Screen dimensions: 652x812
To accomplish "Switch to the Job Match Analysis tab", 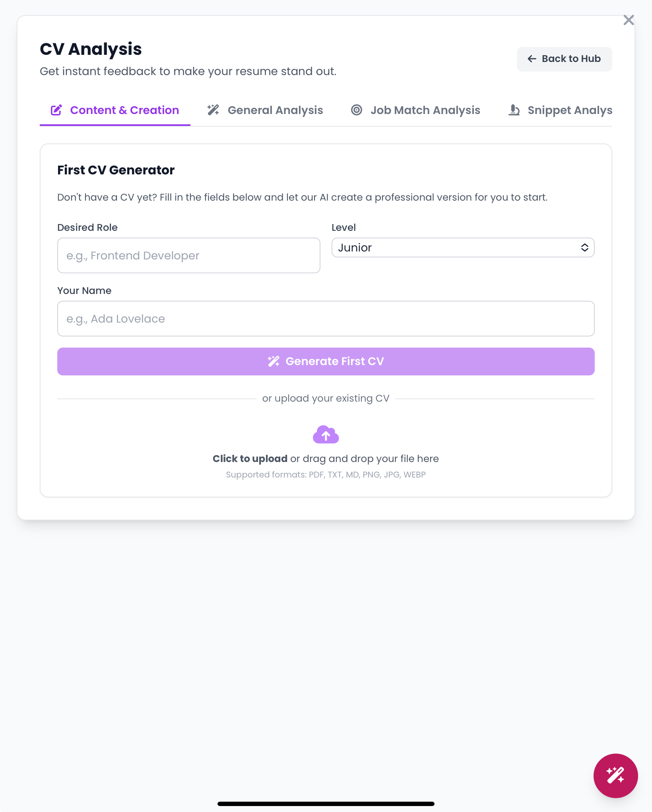I will pyautogui.click(x=425, y=110).
